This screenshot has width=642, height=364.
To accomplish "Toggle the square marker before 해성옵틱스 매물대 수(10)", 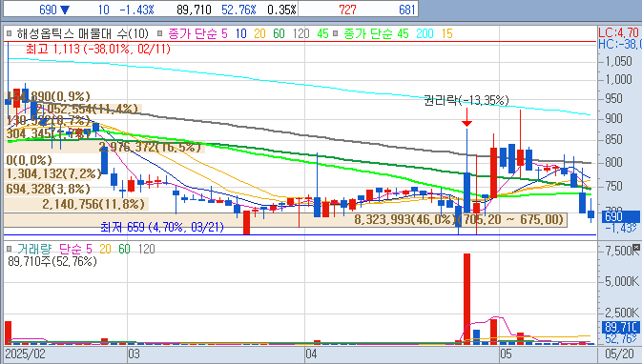I will [9, 34].
